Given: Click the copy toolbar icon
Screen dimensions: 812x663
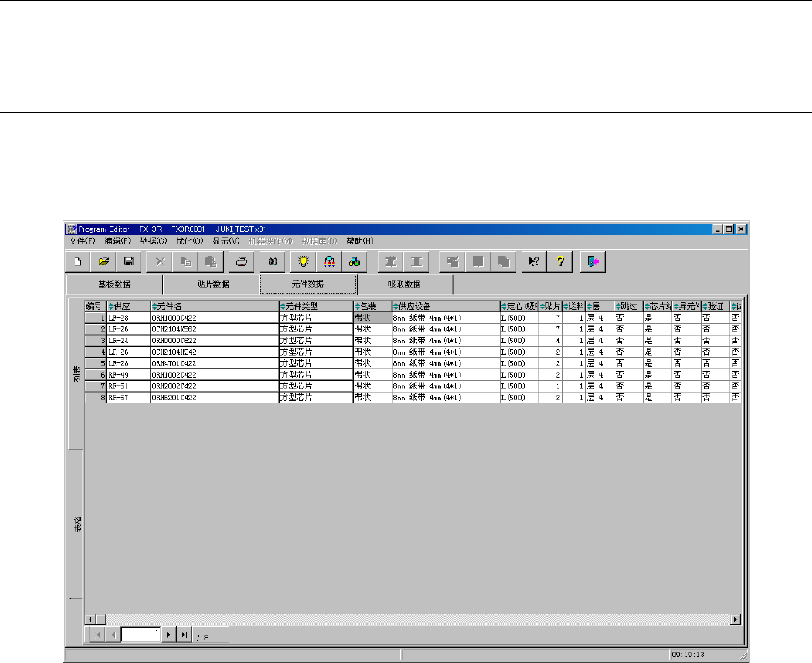Looking at the screenshot, I should [185, 261].
